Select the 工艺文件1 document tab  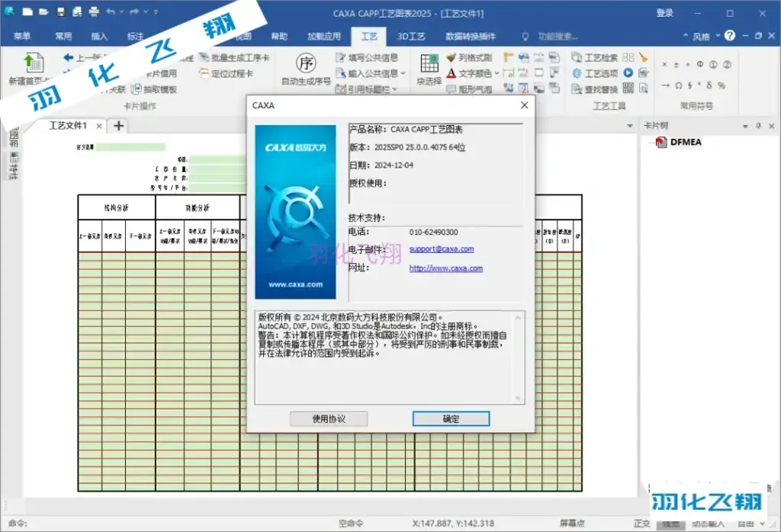pyautogui.click(x=68, y=126)
